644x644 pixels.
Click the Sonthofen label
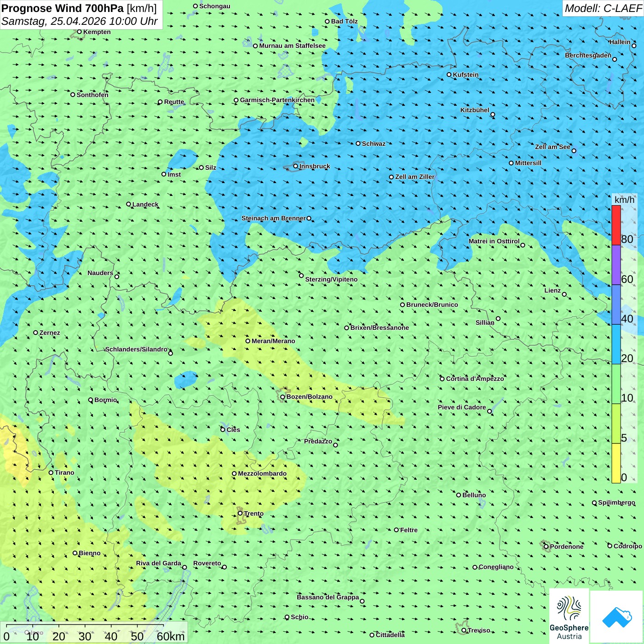tap(92, 95)
